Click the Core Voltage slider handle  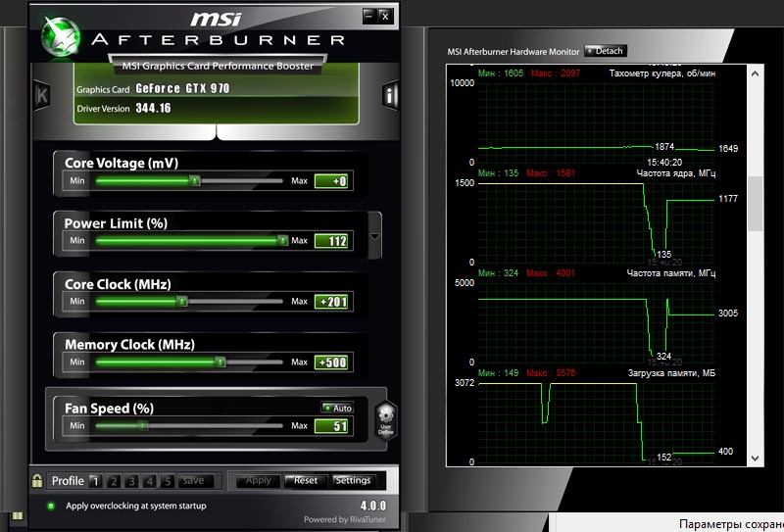coord(195,181)
